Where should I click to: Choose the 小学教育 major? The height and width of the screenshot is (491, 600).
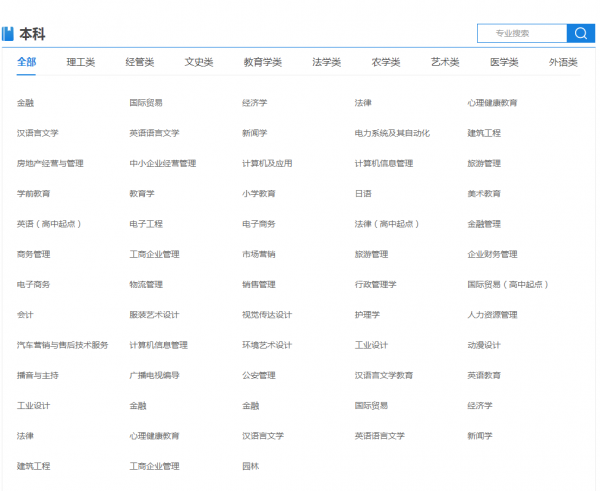(x=259, y=194)
